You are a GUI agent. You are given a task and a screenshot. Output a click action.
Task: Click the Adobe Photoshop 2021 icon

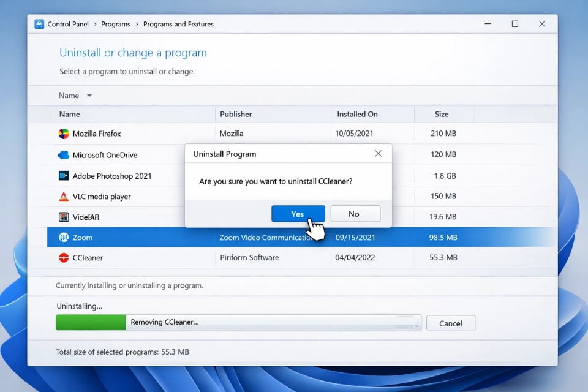63,176
